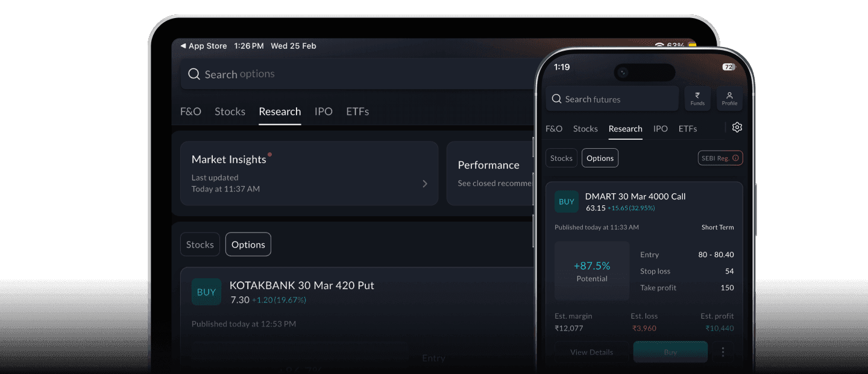Open three-dot menu next to Buy
Viewport: 868px width, 374px height.
tap(723, 352)
